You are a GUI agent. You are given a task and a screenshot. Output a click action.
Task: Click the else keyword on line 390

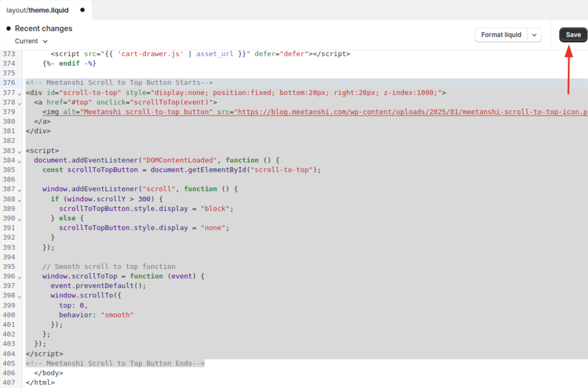(x=67, y=218)
